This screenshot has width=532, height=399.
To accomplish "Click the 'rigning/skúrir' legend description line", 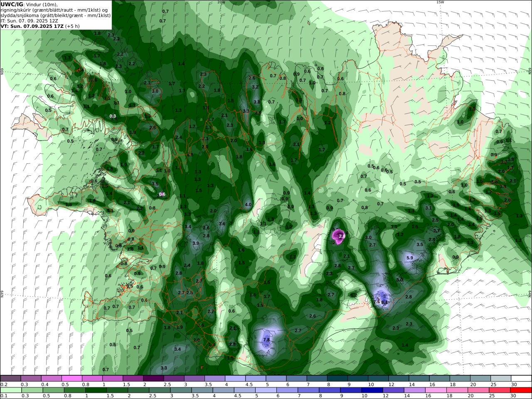I will coord(54,10).
